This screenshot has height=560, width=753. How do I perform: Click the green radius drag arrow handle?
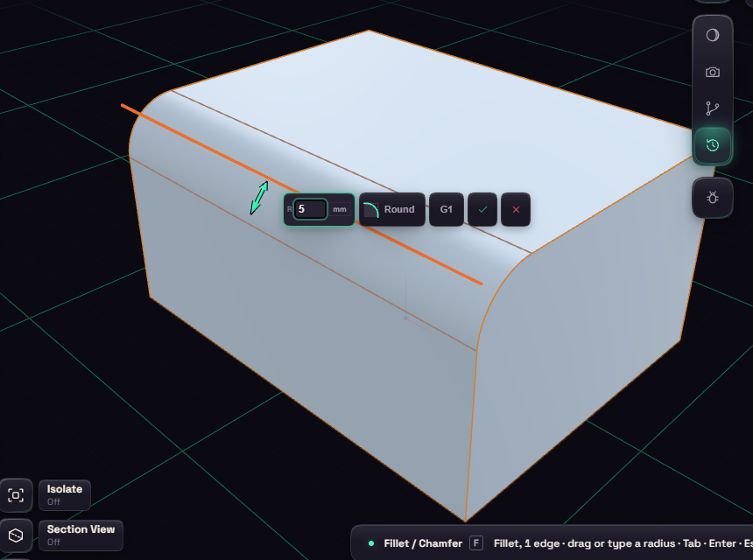click(259, 197)
